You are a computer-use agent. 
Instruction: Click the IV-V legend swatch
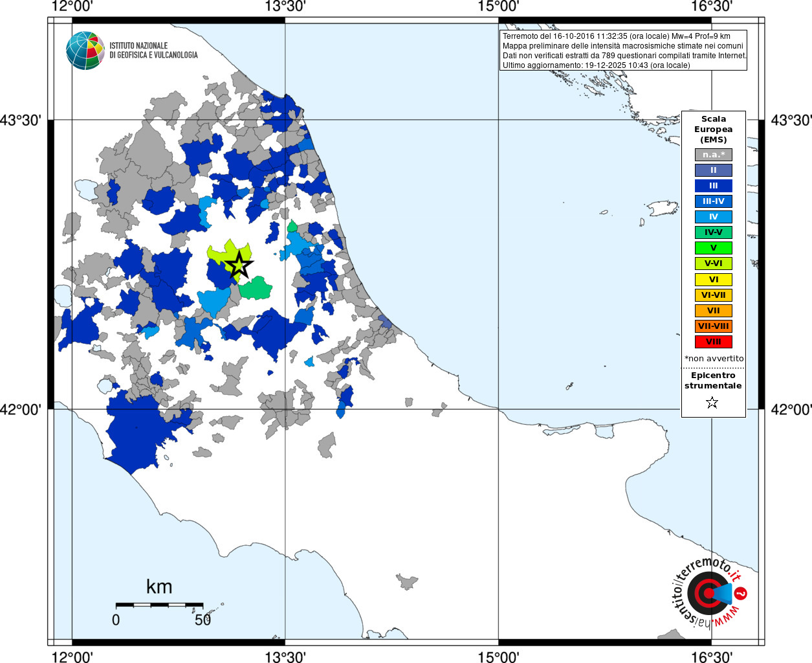[x=713, y=232]
